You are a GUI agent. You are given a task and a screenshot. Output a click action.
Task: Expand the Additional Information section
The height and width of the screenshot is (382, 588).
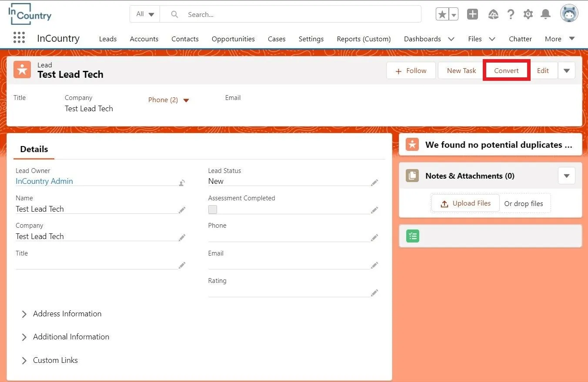click(71, 337)
